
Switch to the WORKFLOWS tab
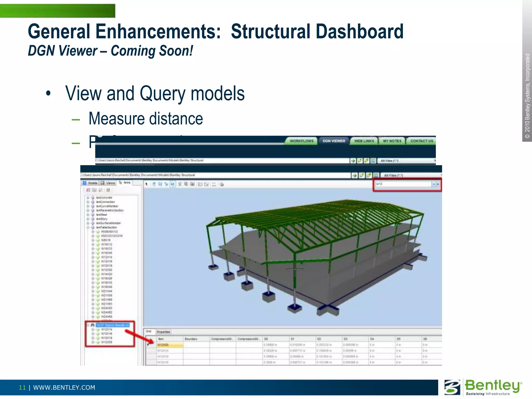coord(301,141)
